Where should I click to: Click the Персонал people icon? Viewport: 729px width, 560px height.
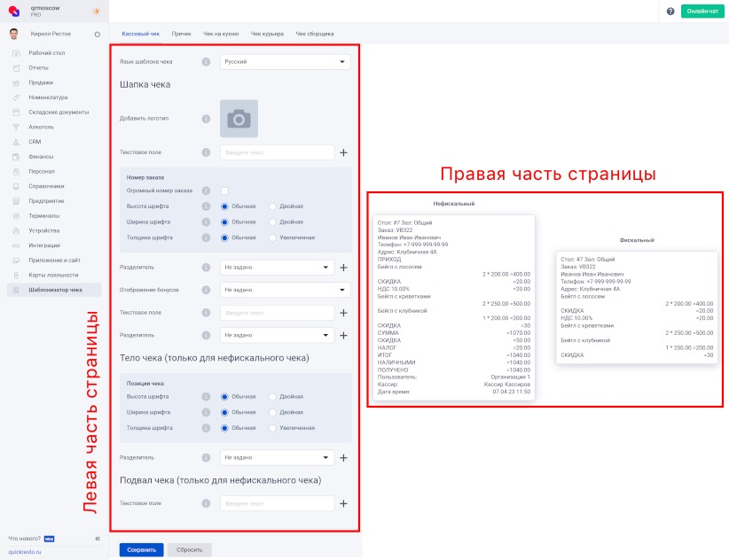[x=16, y=172]
